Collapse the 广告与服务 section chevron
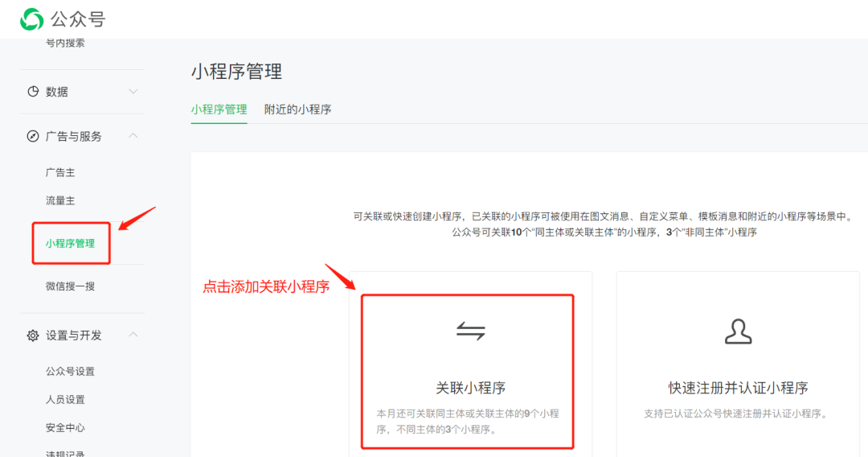This screenshot has width=868, height=457. (x=133, y=136)
